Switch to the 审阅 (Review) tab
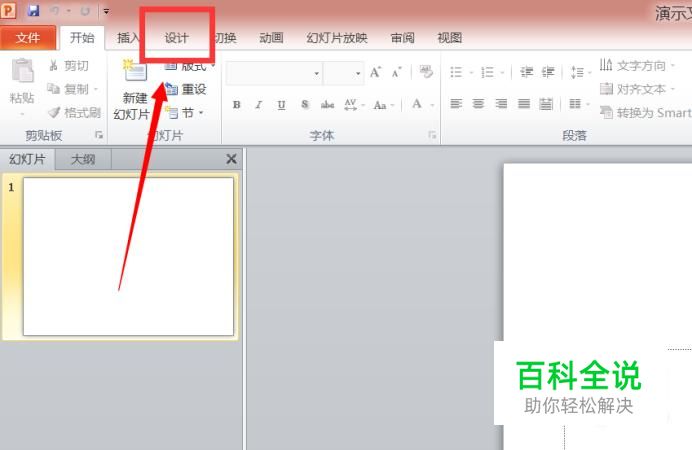 click(402, 38)
